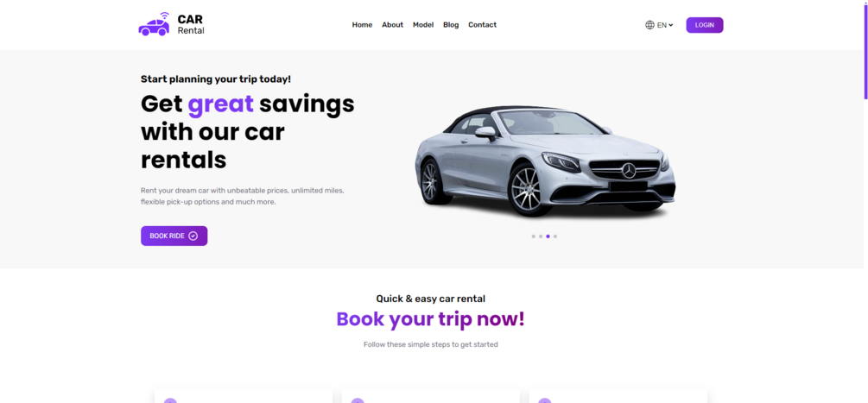
Task: Expand the language chevron next to EN
Action: (670, 25)
